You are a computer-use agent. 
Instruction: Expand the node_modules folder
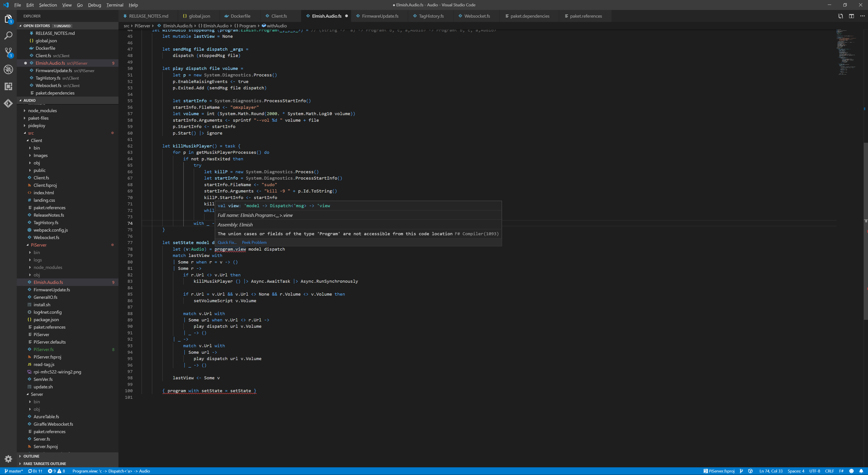42,111
